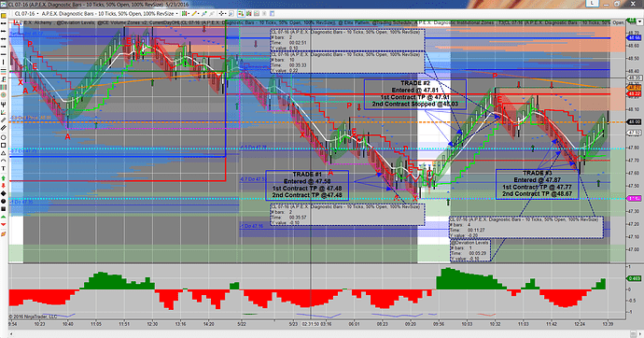Toggle the link button labeled L in the title bar

[x=593, y=4]
